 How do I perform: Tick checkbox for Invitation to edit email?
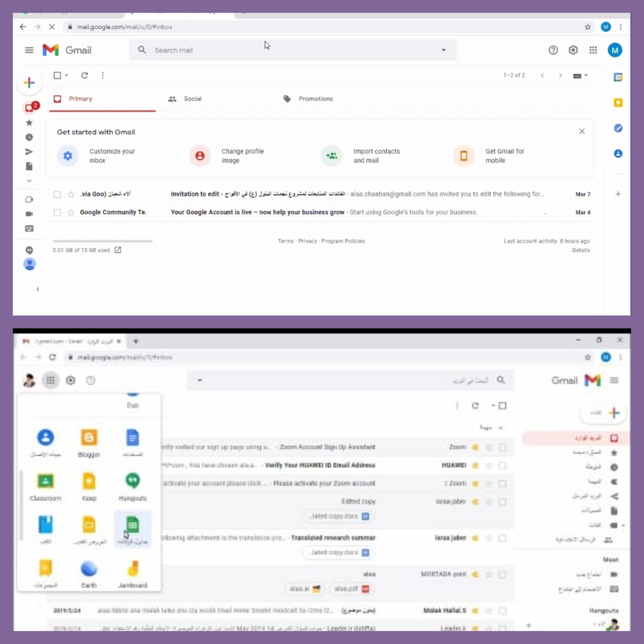pyautogui.click(x=57, y=194)
